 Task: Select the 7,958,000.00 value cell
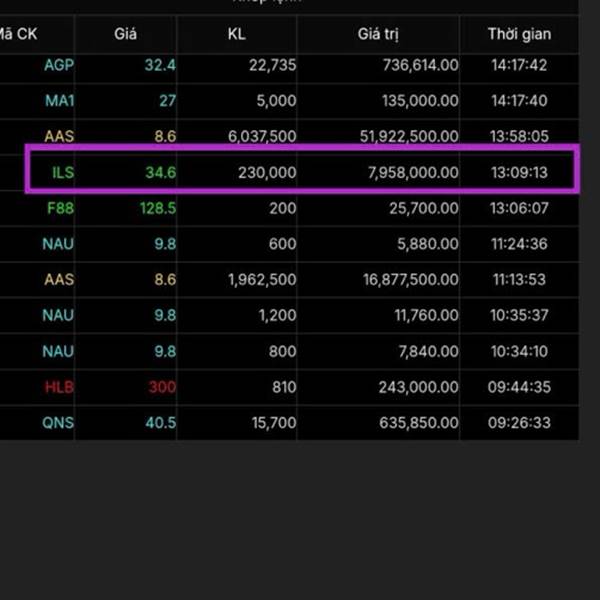point(412,172)
